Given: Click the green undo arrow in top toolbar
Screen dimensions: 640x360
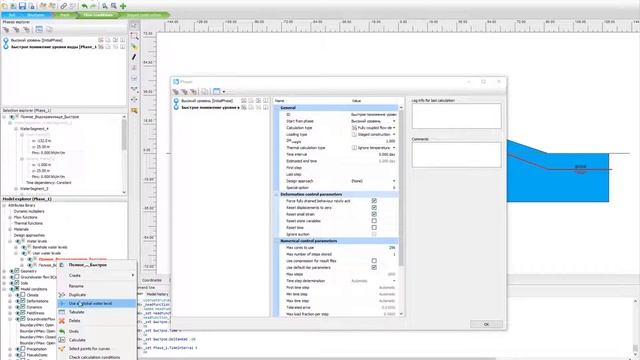Looking at the screenshot, I should [x=84, y=6].
